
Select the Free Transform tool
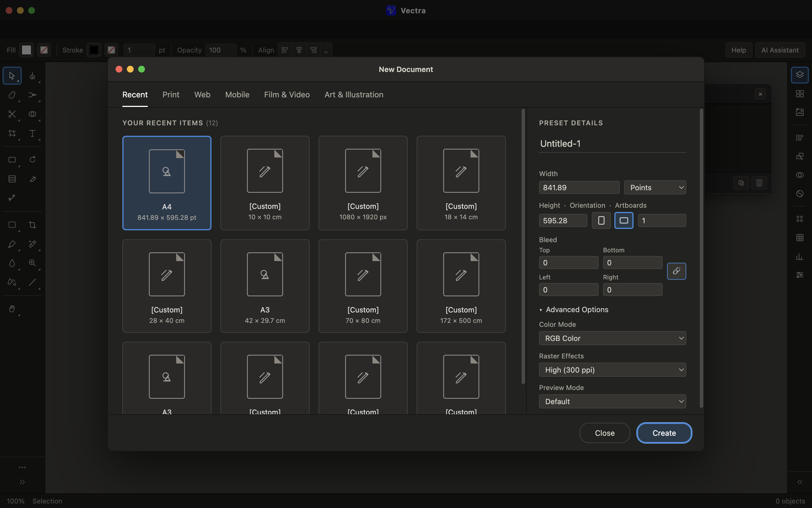(x=12, y=133)
